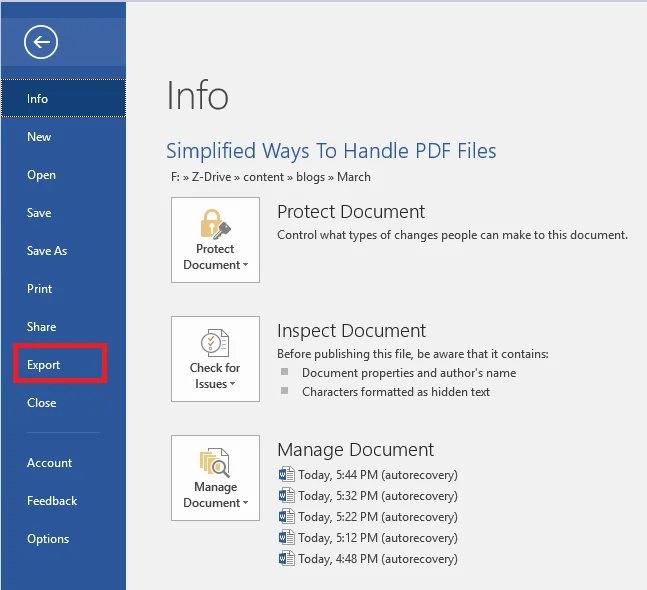Select Save As in the sidebar
Image resolution: width=647 pixels, height=590 pixels.
tap(47, 251)
